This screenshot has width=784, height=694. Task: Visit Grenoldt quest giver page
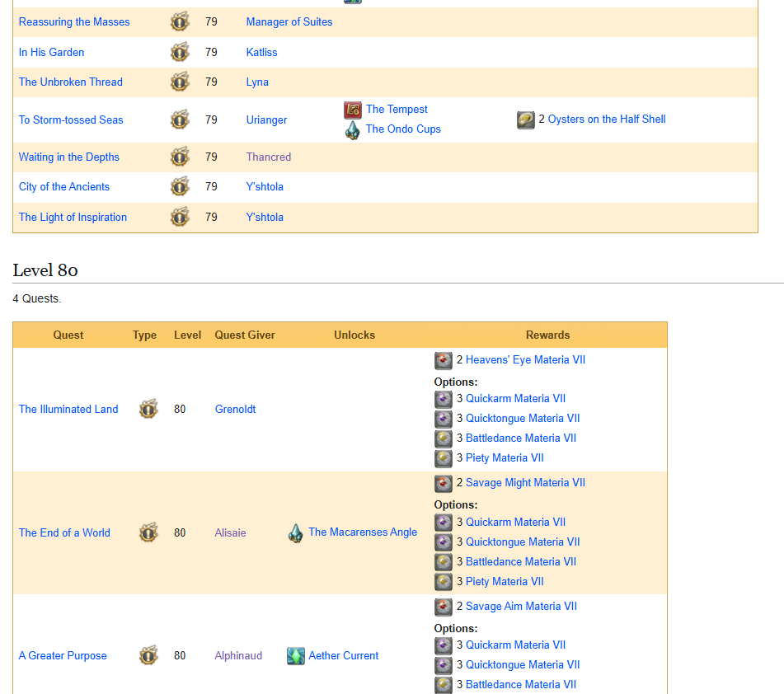pos(235,409)
